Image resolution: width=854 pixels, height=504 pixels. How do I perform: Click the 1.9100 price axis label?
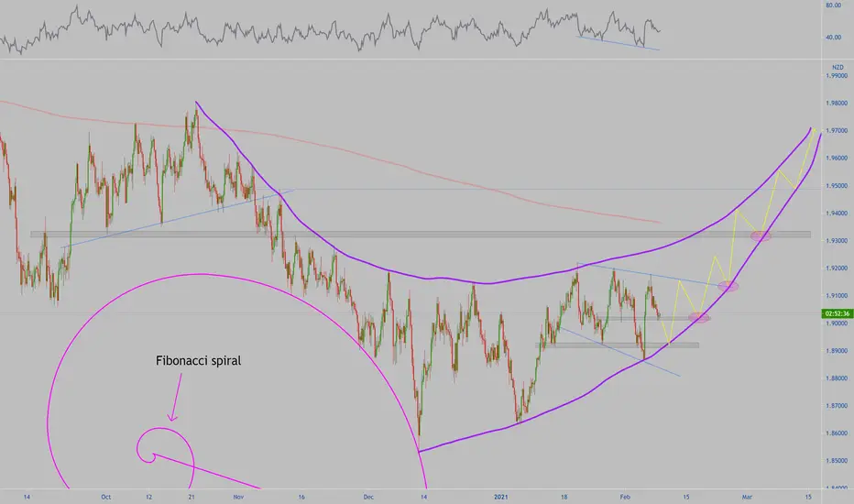[x=837, y=296]
